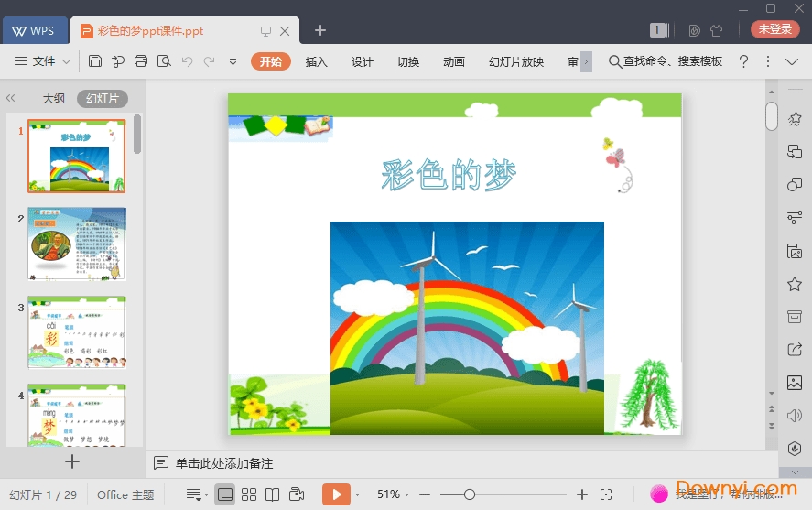This screenshot has width=812, height=510.
Task: Click the notes area 单击此处添加备注
Action: (224, 463)
